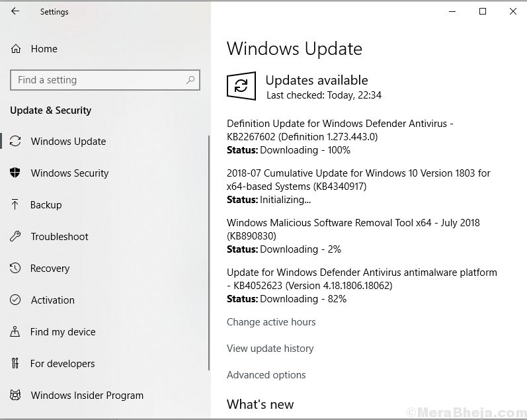Minimize the Settings window

coord(452,11)
